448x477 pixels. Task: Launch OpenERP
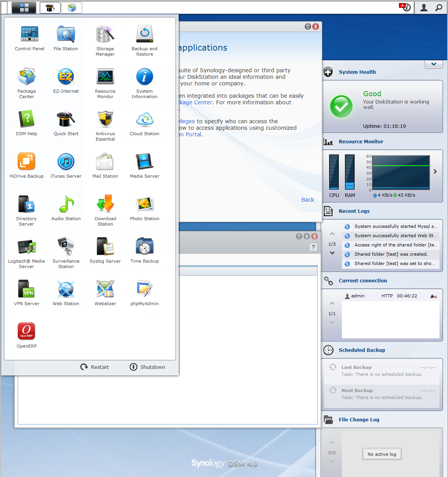pos(27,335)
